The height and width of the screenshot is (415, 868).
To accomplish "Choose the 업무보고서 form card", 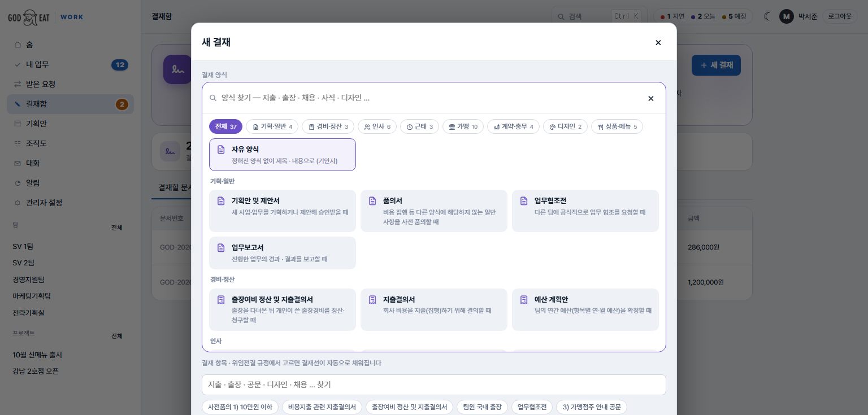I will coord(283,253).
